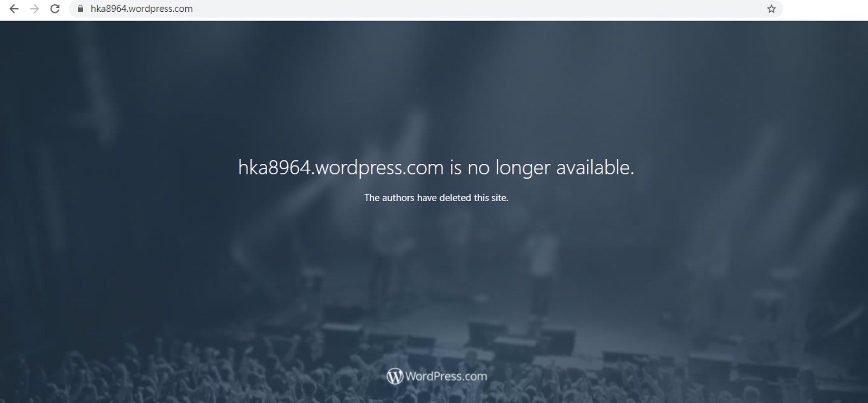Screen dimensions: 868x403
Task: Click the blank toolbar area beside the star
Action: pyautogui.click(x=825, y=9)
